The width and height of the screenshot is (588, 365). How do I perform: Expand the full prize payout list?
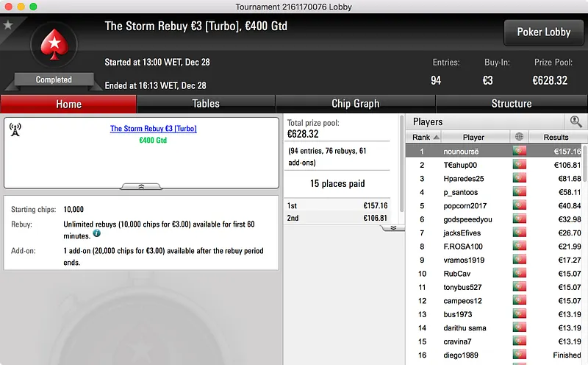393,227
